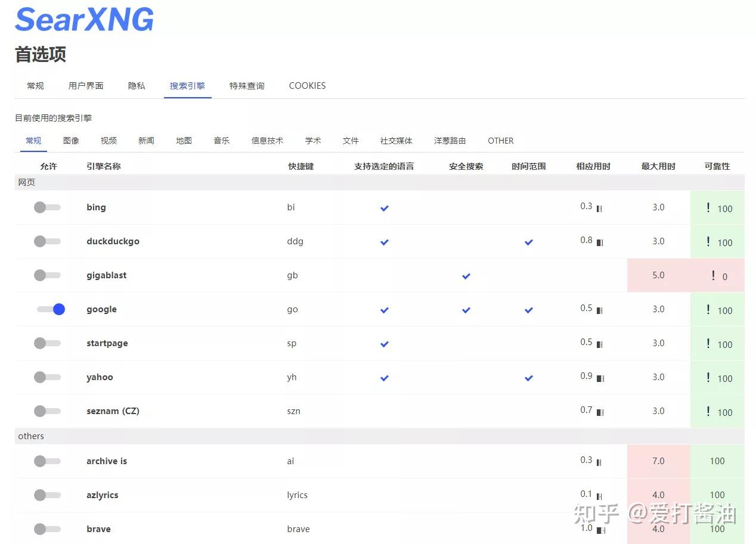756x544 pixels.
Task: Click yahoo's language support checkmark
Action: 385,378
